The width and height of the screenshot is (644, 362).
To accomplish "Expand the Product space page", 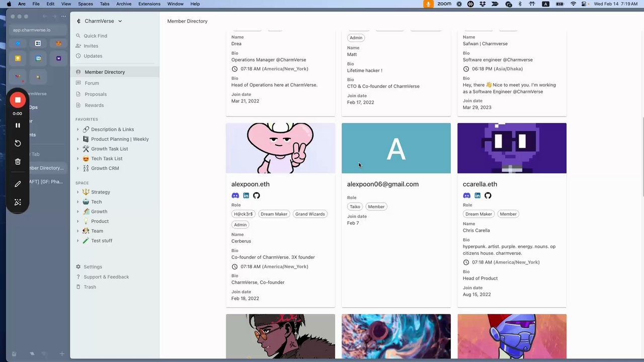I will click(78, 221).
